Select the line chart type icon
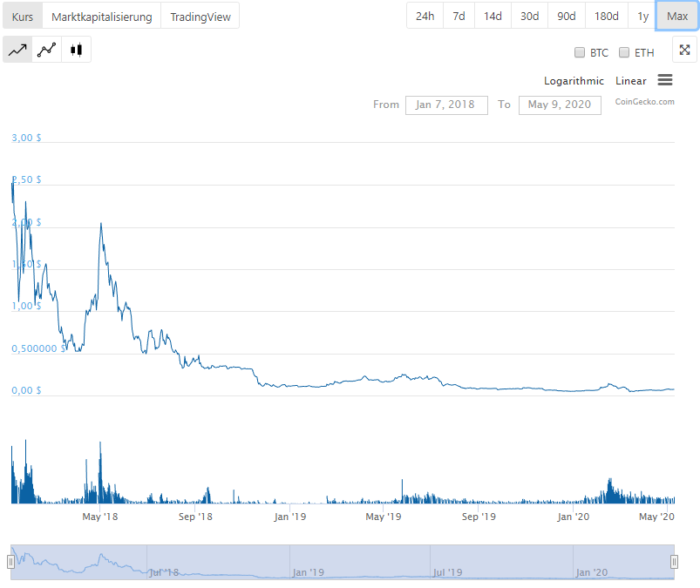 [17, 51]
